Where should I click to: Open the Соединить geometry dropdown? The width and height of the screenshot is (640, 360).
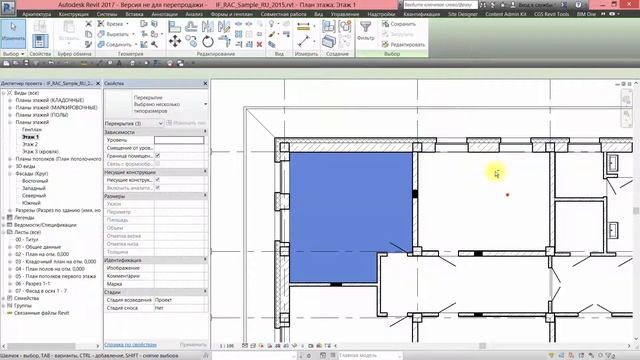136,44
